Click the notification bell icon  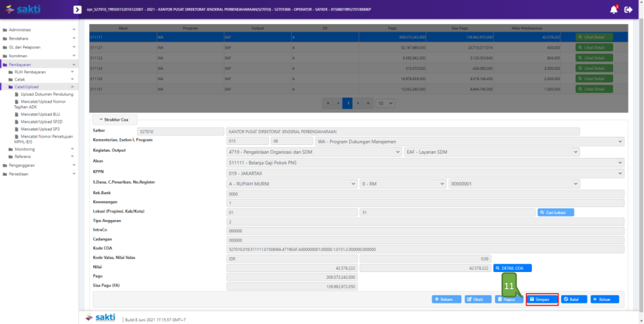(613, 10)
